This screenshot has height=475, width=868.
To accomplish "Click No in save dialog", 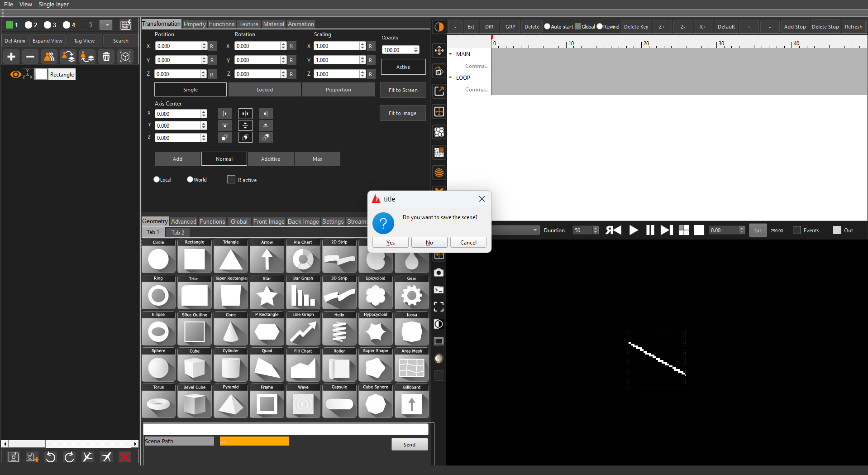I will [429, 242].
